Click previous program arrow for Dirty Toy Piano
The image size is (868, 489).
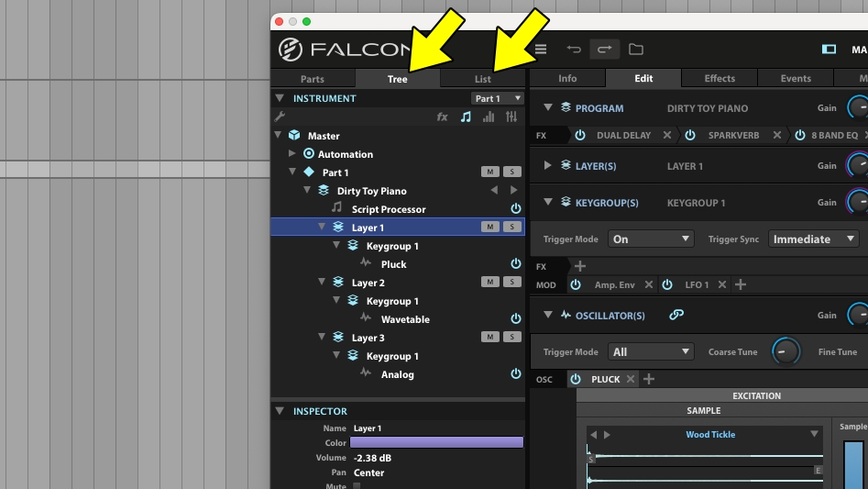(x=494, y=190)
